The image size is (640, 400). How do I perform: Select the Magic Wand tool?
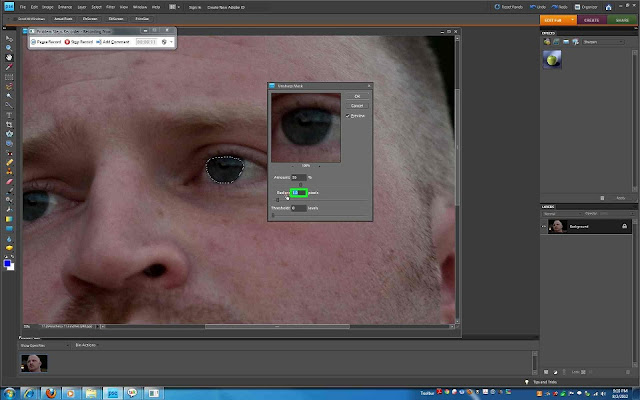[x=9, y=96]
